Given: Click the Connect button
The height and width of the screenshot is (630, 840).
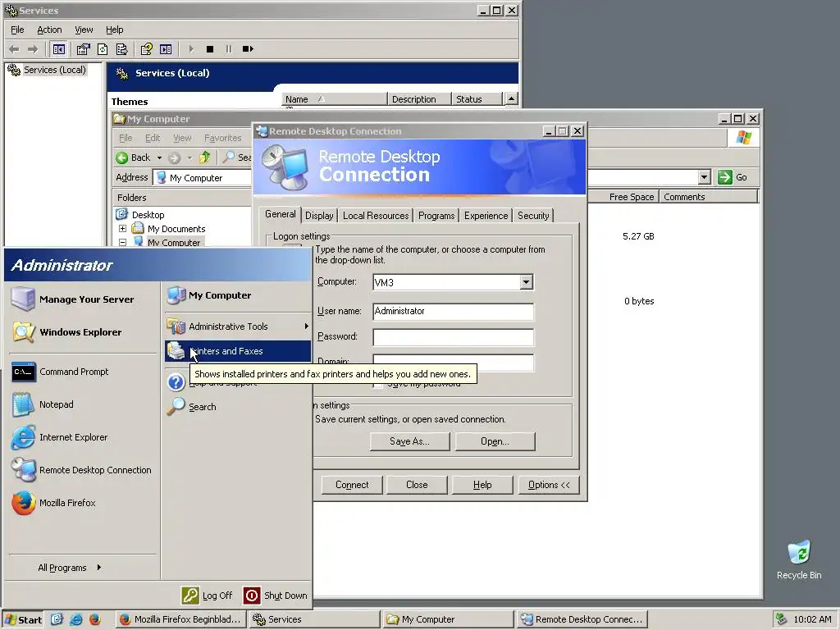Looking at the screenshot, I should (352, 485).
